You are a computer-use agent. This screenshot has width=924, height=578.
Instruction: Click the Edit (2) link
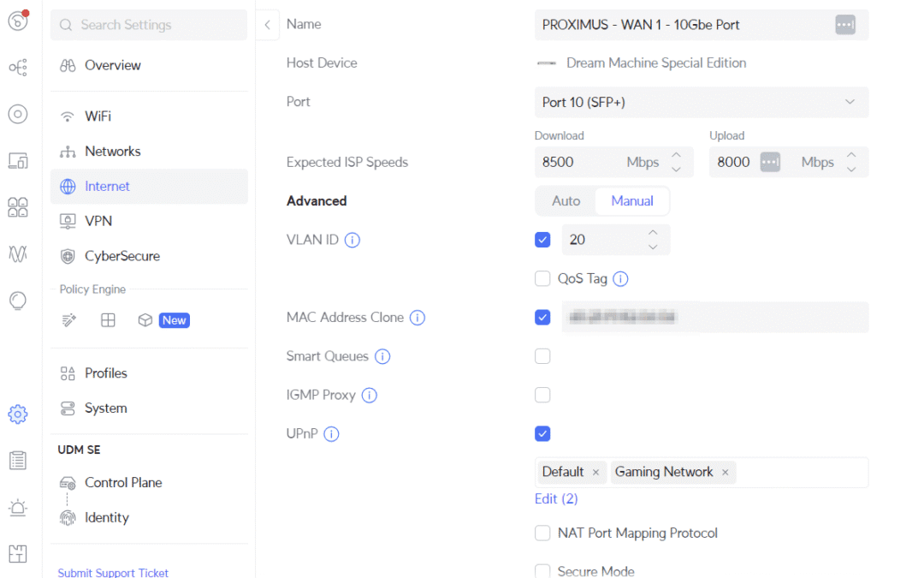(556, 499)
